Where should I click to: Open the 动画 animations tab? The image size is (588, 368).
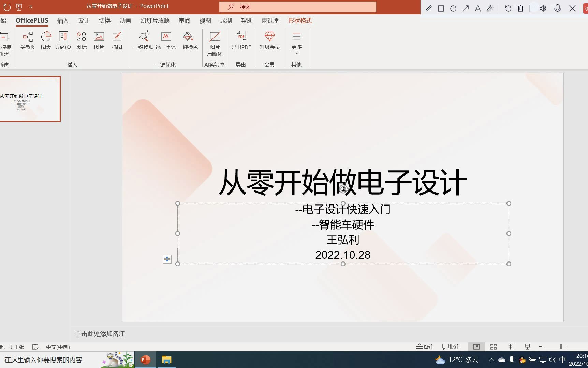click(x=126, y=20)
